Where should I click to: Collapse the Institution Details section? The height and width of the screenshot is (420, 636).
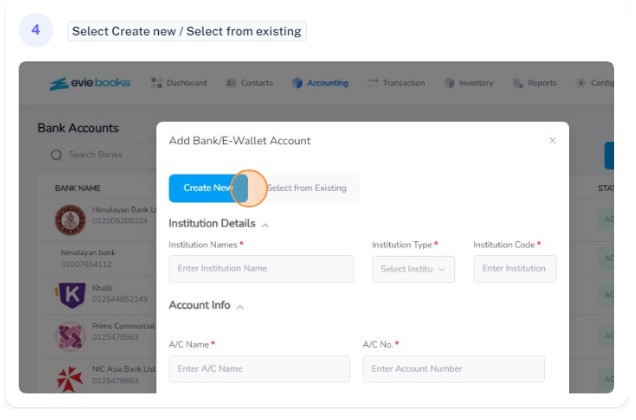pyautogui.click(x=265, y=225)
